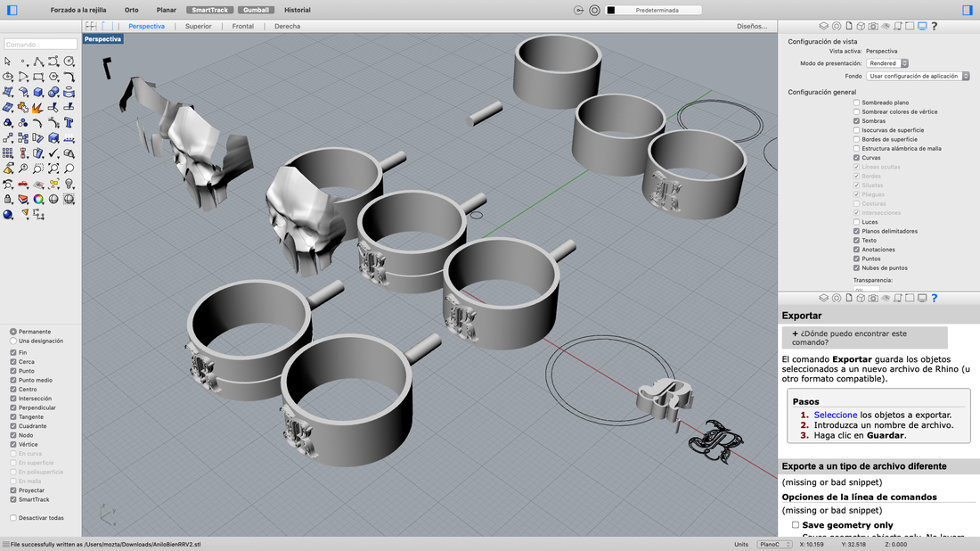
Task: Toggle the Tangente snap checkbox
Action: [x=13, y=416]
